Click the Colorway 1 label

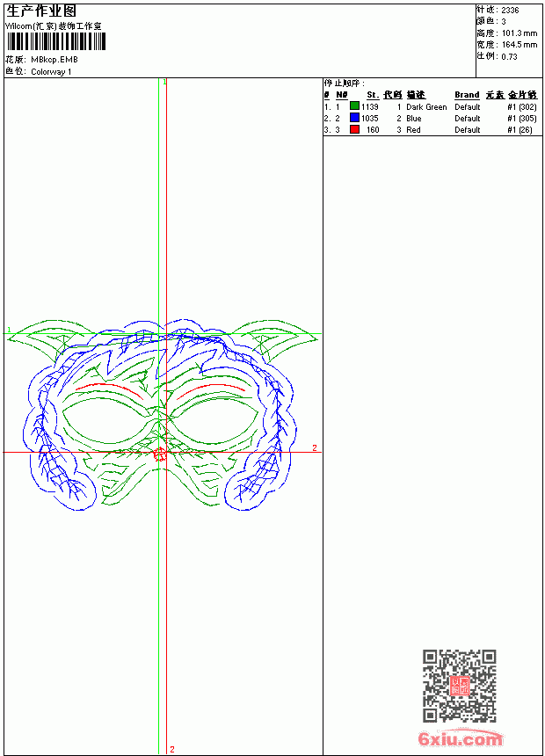[51, 72]
